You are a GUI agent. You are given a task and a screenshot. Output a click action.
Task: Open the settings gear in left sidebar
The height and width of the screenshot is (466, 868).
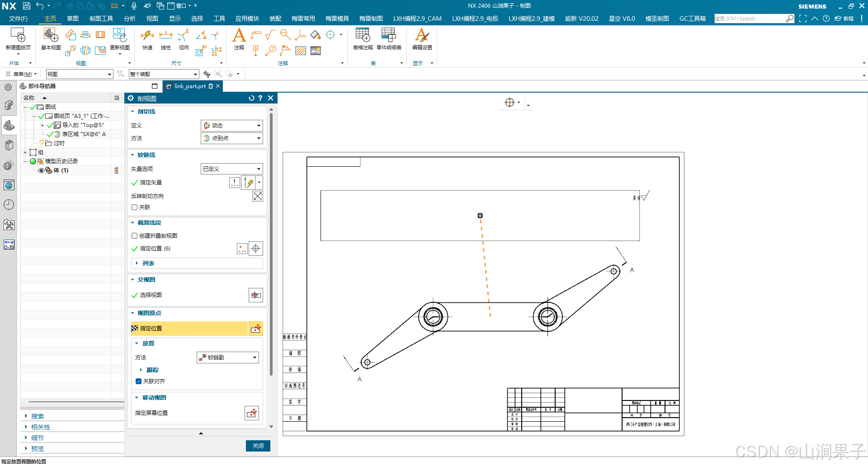tap(8, 87)
